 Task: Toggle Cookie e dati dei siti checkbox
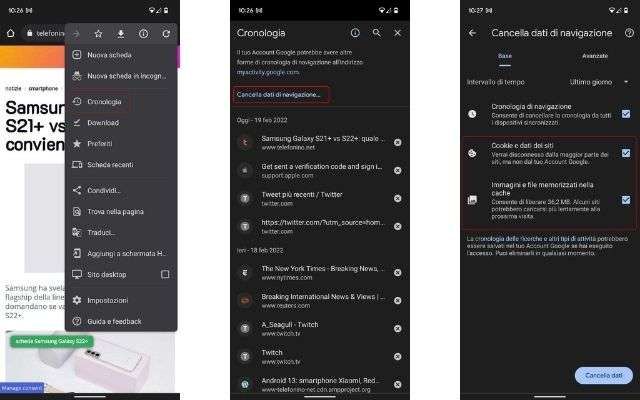click(626, 153)
